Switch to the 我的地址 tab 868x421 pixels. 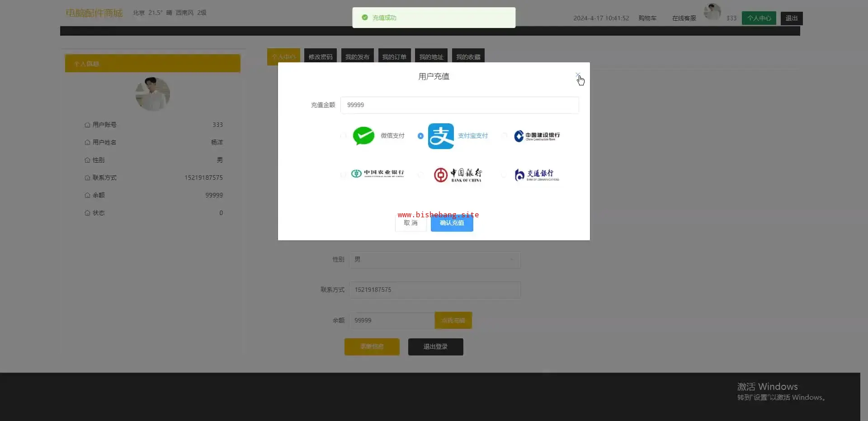[431, 57]
